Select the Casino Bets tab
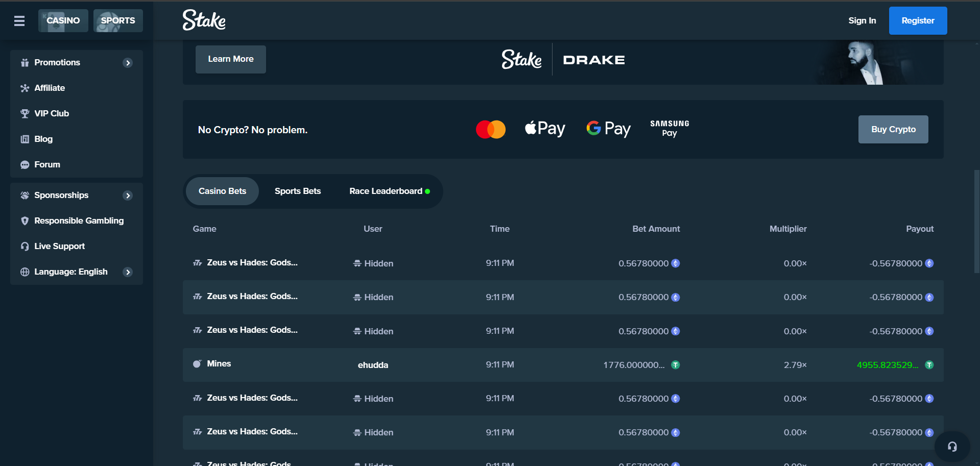Viewport: 980px width, 466px height. coord(222,191)
